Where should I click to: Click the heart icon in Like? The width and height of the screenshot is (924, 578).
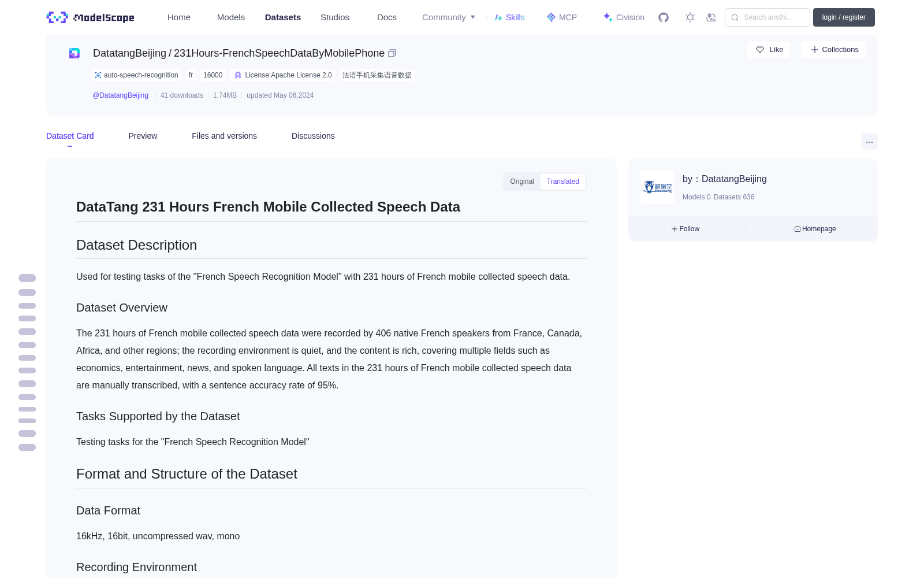pyautogui.click(x=760, y=50)
